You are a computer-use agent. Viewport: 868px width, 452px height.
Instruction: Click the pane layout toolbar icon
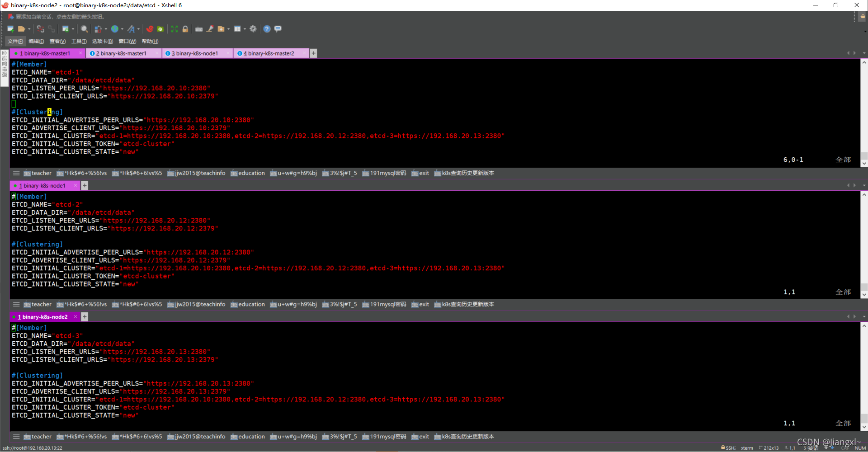237,29
